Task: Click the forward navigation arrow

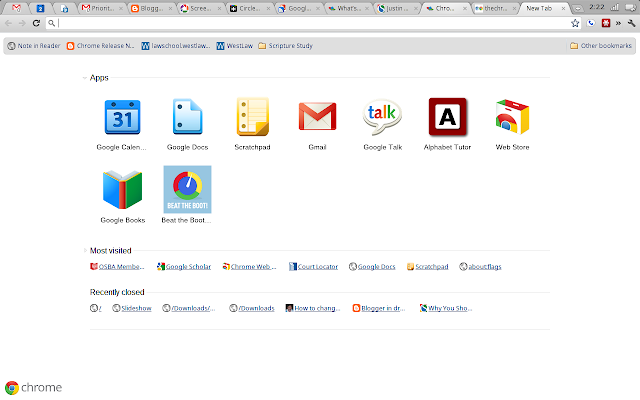Action: coord(22,23)
